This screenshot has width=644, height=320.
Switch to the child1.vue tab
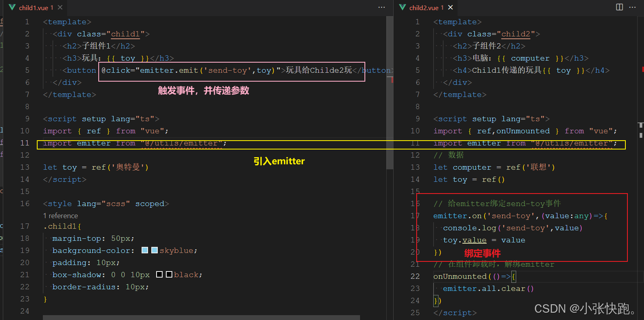click(x=33, y=8)
